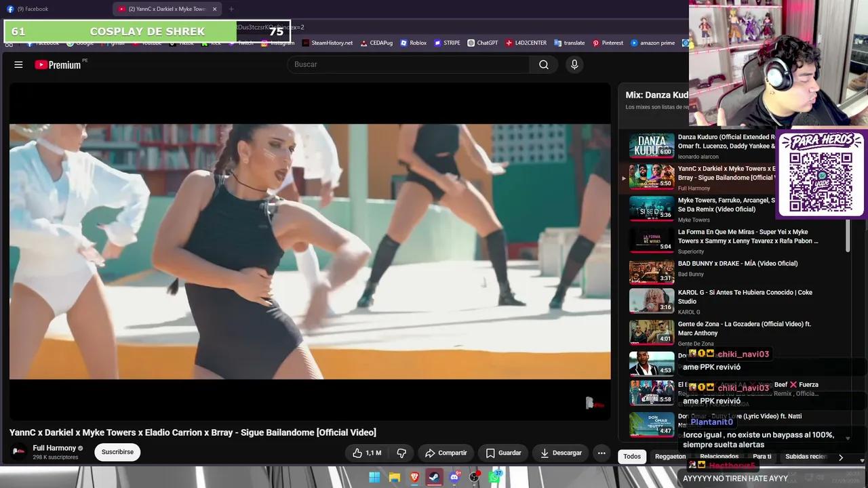Click the 5:58 Beef remix thumbnail
This screenshot has width=868, height=488.
(652, 393)
